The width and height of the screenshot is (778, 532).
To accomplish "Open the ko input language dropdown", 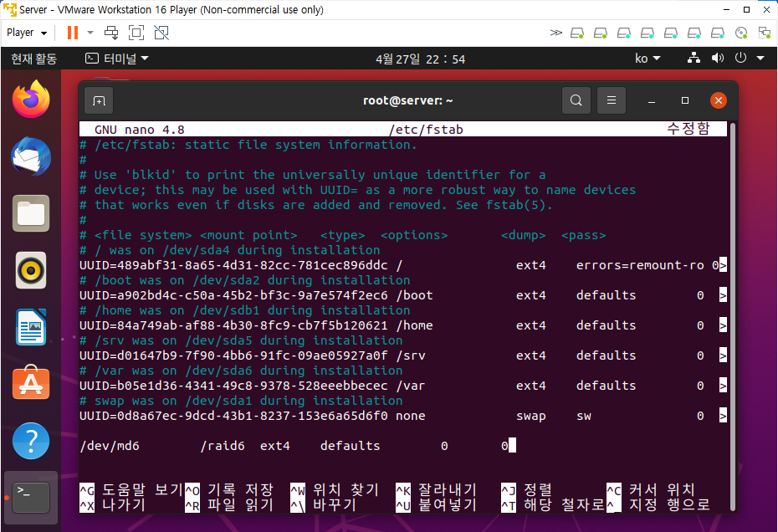I will point(647,59).
